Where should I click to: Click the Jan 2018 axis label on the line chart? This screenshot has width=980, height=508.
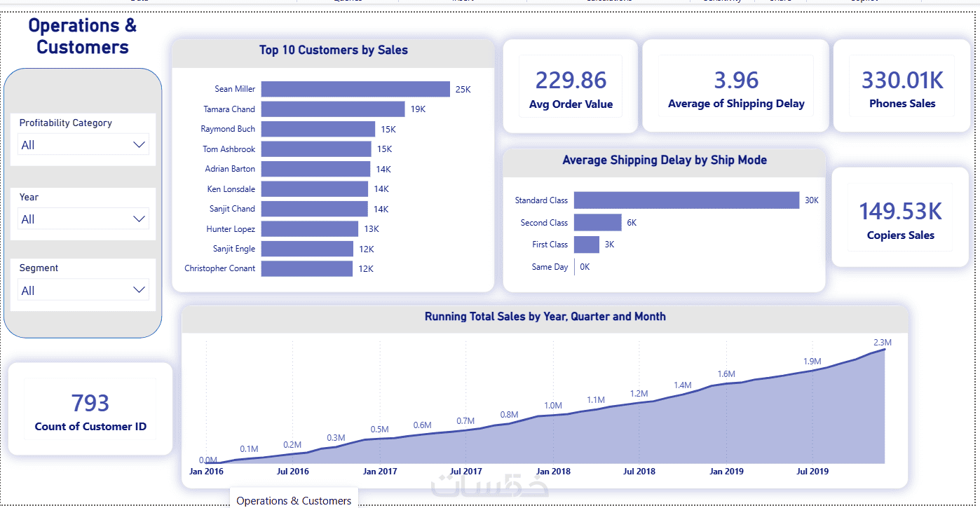coord(552,472)
